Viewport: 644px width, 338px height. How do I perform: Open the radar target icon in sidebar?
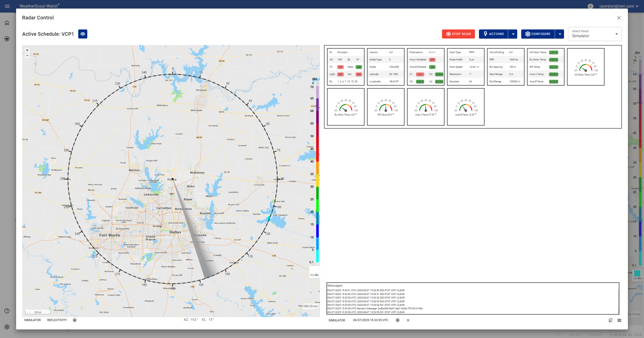tap(7, 39)
